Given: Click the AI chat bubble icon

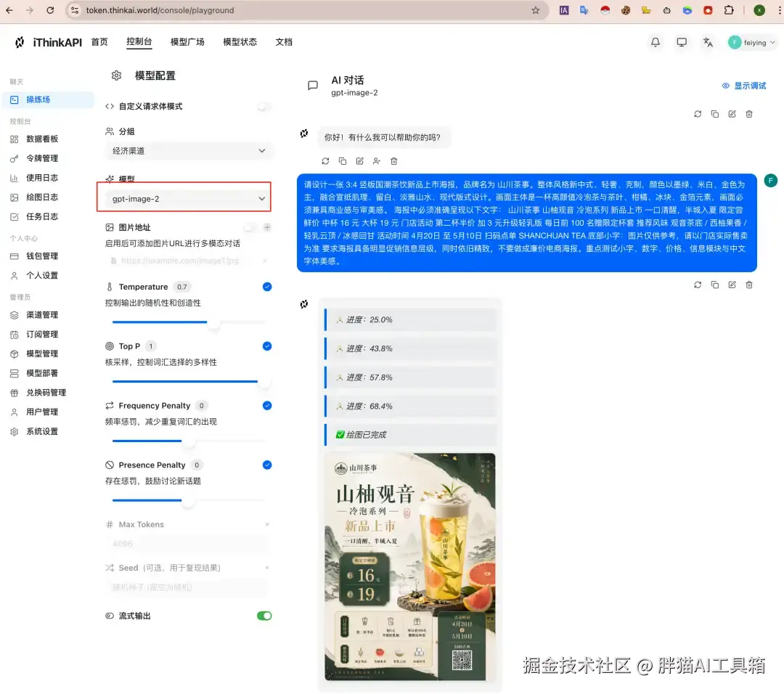Looking at the screenshot, I should [312, 86].
